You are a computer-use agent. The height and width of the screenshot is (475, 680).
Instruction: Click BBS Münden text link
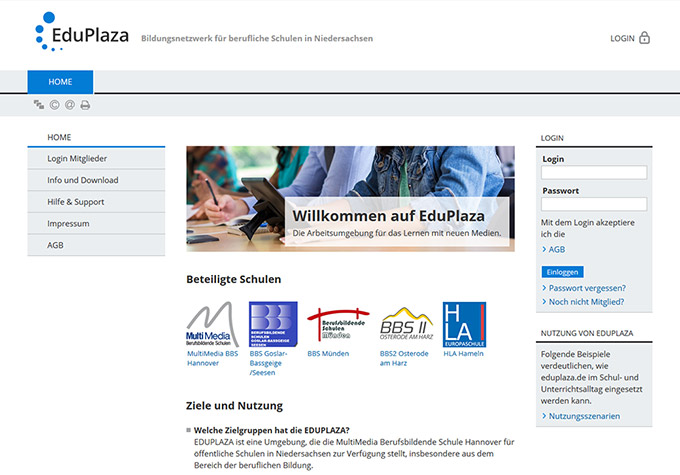(x=328, y=354)
